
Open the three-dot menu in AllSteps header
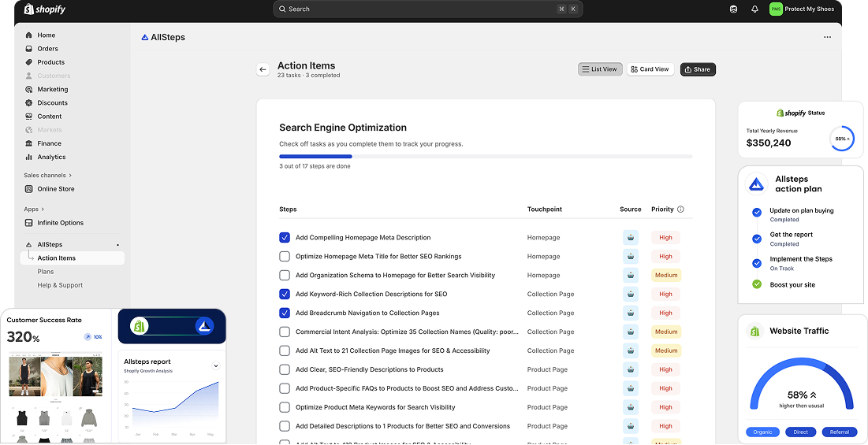827,37
